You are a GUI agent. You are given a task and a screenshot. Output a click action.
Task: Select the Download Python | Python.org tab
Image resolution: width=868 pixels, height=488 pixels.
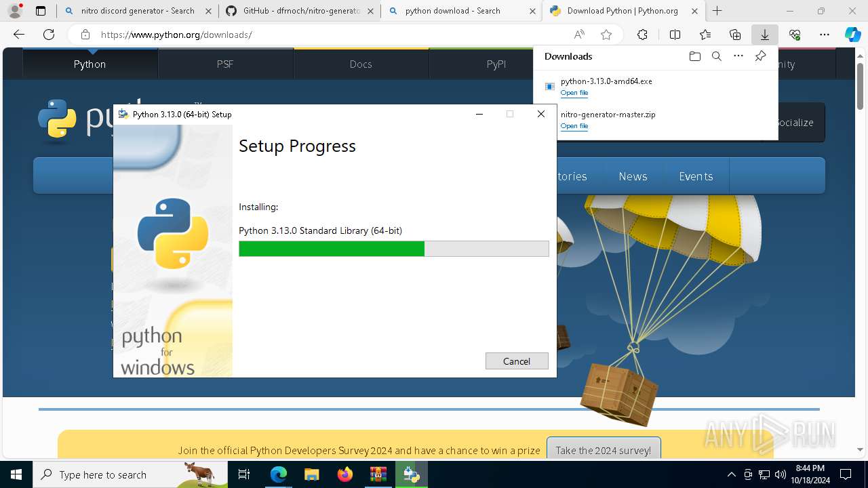click(x=623, y=11)
